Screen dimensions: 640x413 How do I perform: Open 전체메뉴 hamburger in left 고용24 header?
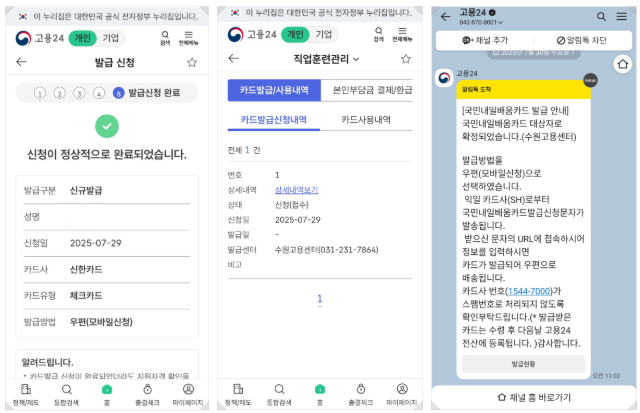[x=189, y=38]
